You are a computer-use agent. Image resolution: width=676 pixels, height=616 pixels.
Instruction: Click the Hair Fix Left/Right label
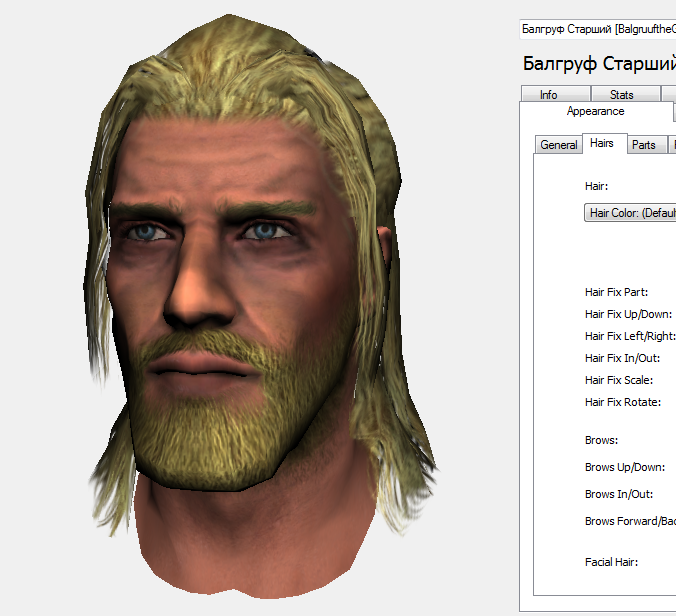tap(630, 336)
